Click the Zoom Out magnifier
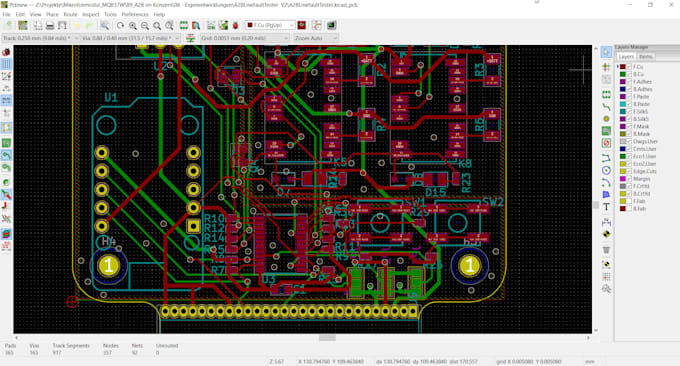This screenshot has height=366, width=680. coord(145,26)
